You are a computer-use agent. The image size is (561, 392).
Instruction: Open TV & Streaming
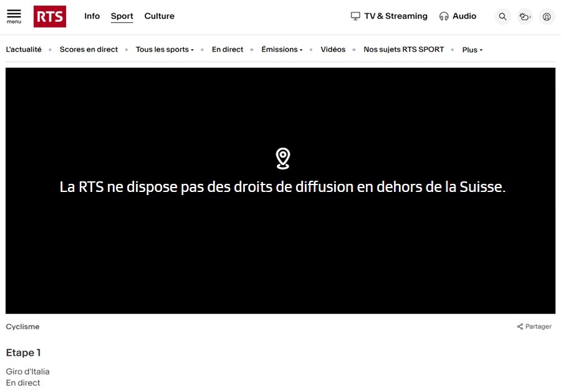point(389,16)
